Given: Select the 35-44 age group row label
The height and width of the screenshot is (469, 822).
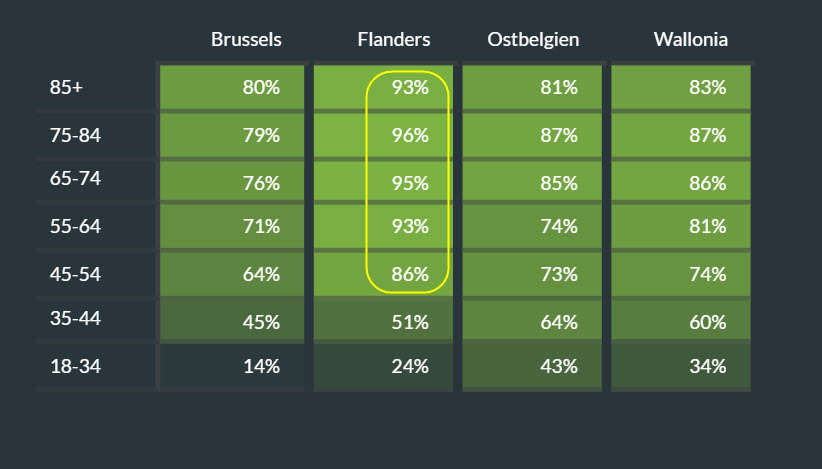Looking at the screenshot, I should [x=75, y=319].
